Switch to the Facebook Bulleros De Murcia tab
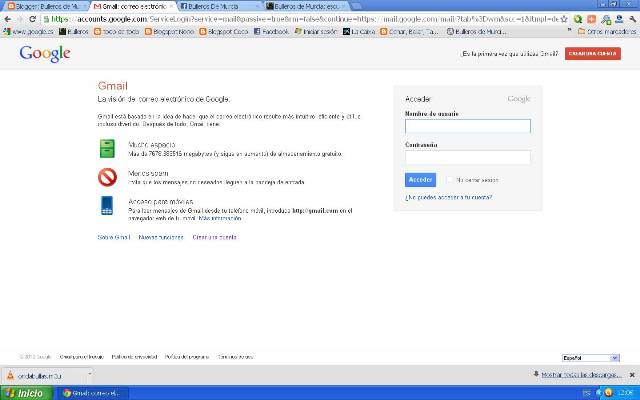Screen dimensions: 640x400 pyautogui.click(x=220, y=6)
